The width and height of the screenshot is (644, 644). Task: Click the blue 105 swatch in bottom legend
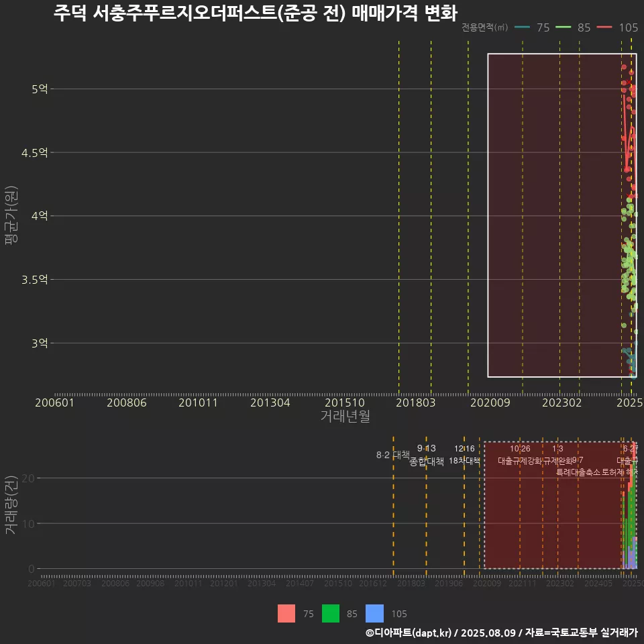pyautogui.click(x=374, y=614)
